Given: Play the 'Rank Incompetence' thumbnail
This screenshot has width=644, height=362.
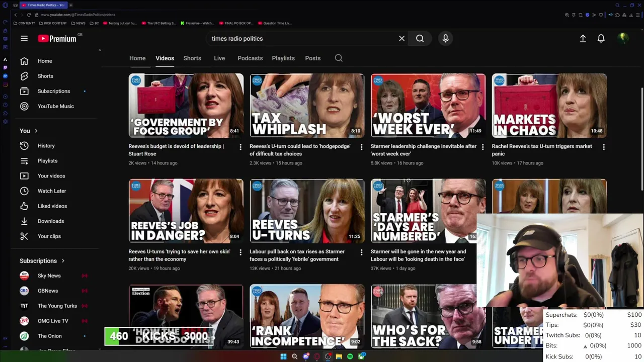Looking at the screenshot, I should coord(307,316).
